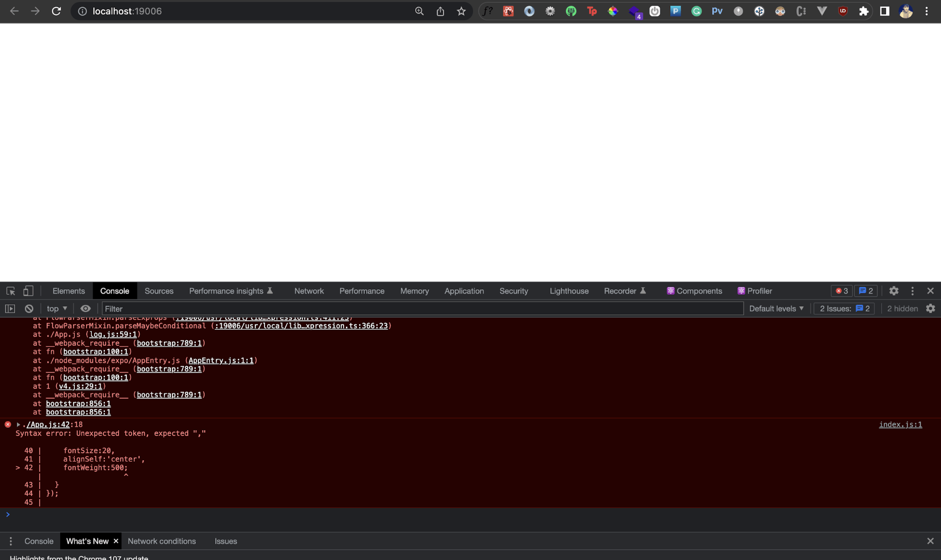Viewport: 941px width, 560px height.
Task: Expand the ./App.js:42 error details
Action: click(18, 424)
